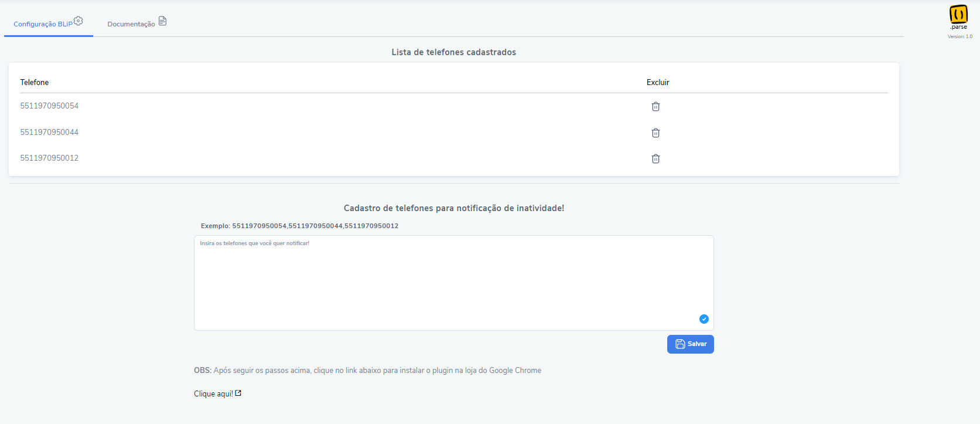Delete phone 5511970950044 with its trash icon
Viewport: 980px width, 424px height.
(655, 133)
